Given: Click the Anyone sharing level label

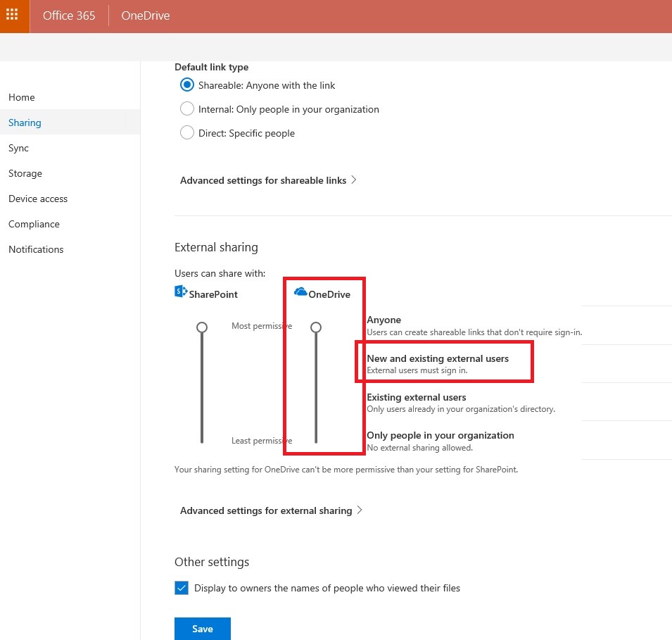Looking at the screenshot, I should pos(384,320).
